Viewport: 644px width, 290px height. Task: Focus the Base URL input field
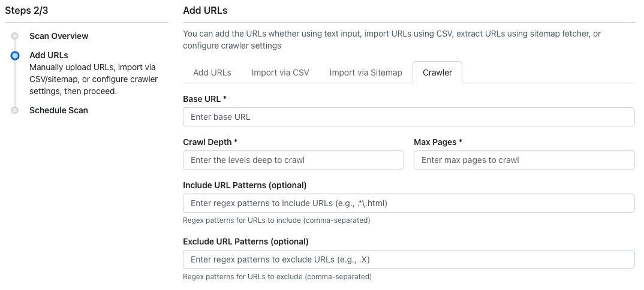tap(408, 117)
